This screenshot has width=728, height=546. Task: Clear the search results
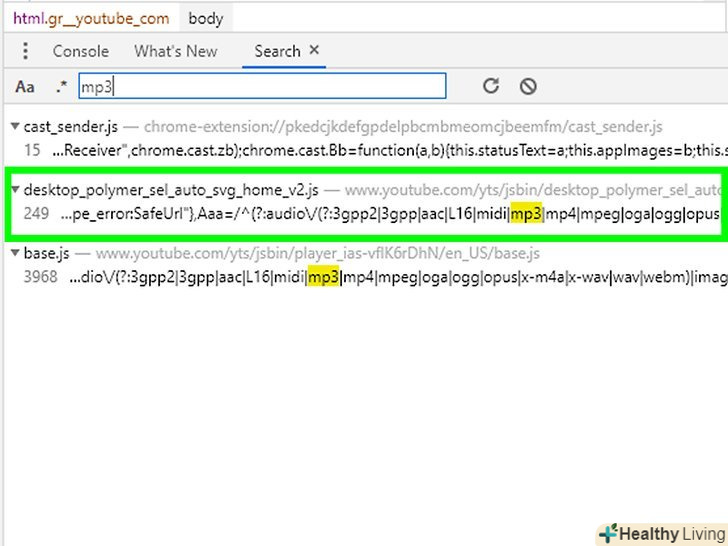tap(528, 86)
